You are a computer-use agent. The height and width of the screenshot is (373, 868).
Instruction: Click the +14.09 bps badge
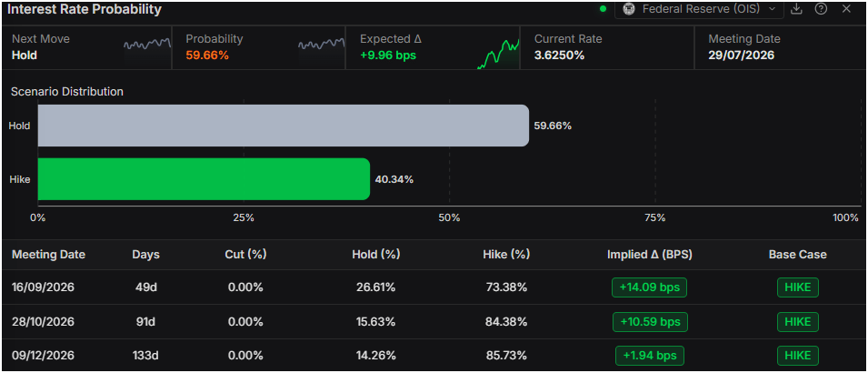[649, 287]
